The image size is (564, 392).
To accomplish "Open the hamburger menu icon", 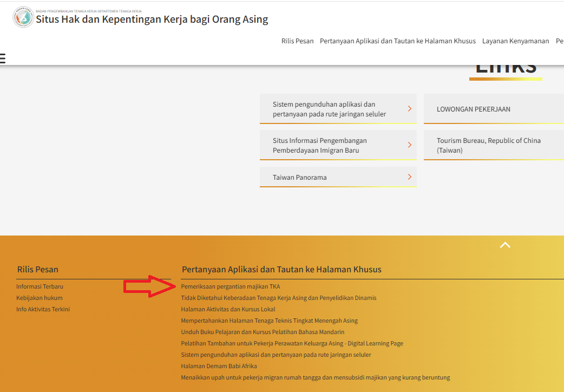I will click(x=2, y=58).
